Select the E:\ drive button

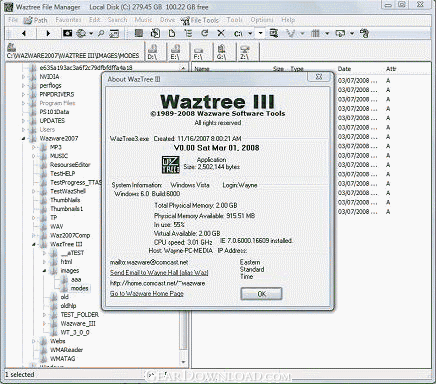pyautogui.click(x=175, y=52)
